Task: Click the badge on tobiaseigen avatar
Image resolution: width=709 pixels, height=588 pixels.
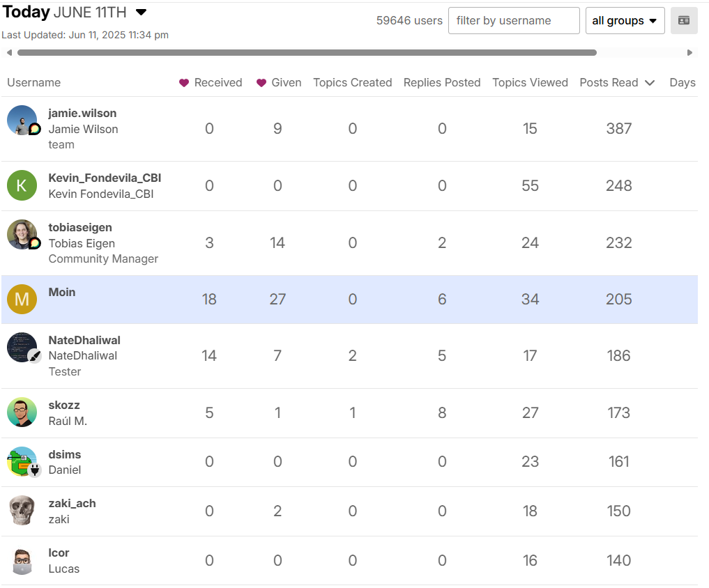Action: (x=35, y=244)
